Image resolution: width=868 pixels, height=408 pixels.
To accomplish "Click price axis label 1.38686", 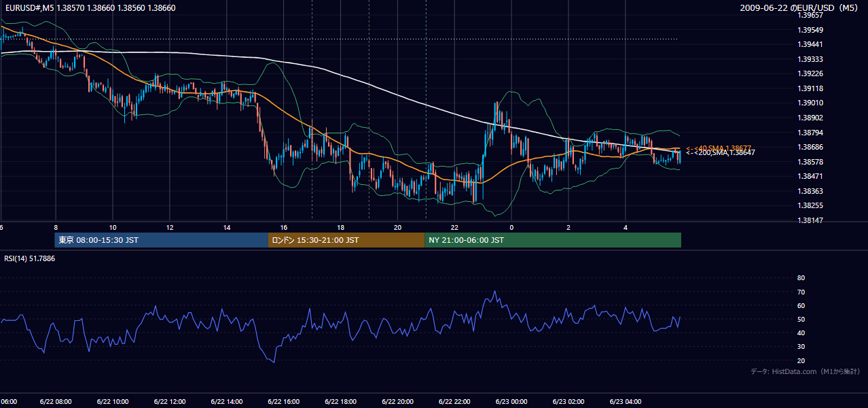I will click(810, 147).
